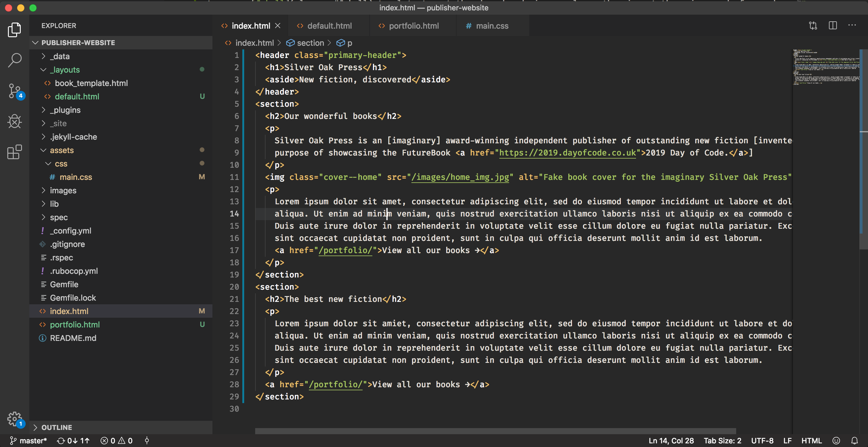Open the .rspec file

point(121,257)
